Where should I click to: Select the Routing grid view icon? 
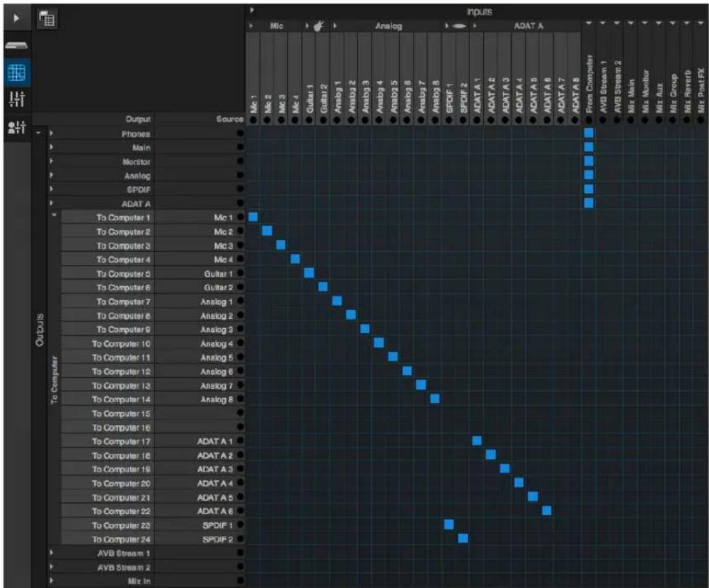point(17,72)
